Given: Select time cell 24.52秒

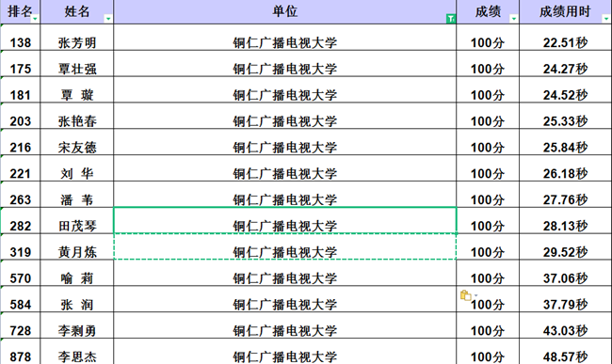Looking at the screenshot, I should [x=565, y=89].
